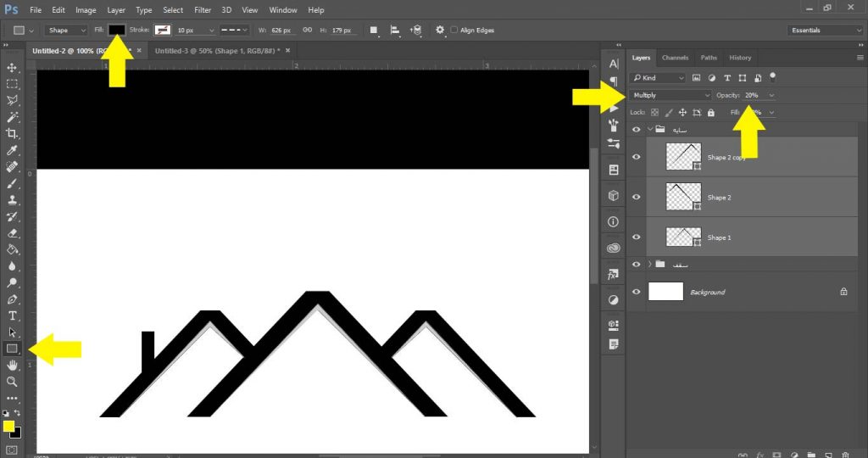Pick the Horizontal Type tool

click(x=12, y=316)
